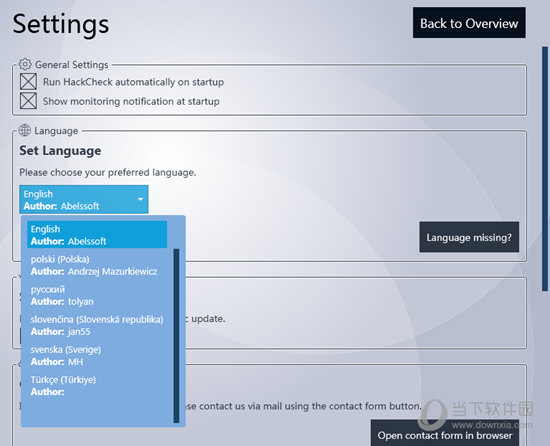This screenshot has height=446, width=550.
Task: Collapse the language dropdown via its arrow
Action: (x=140, y=199)
